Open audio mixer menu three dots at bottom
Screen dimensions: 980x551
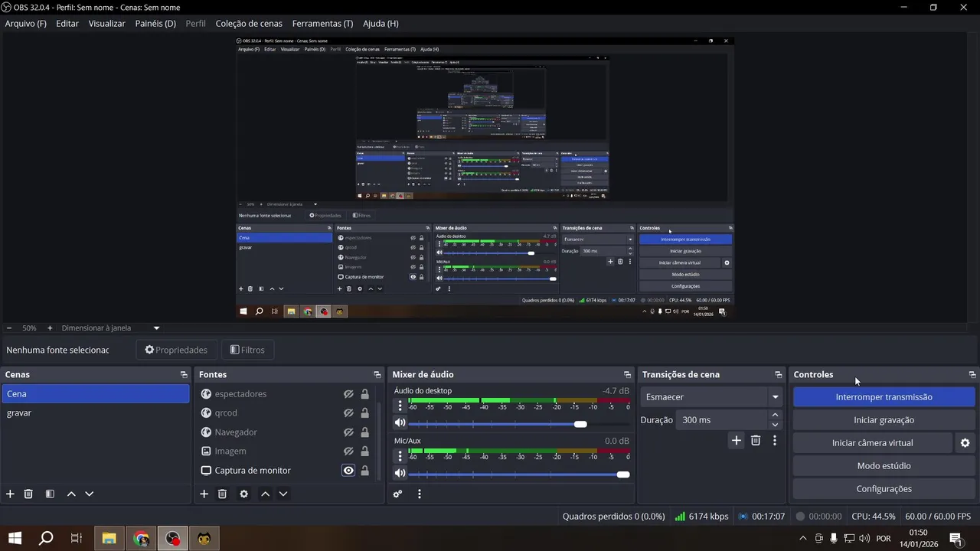coord(420,494)
